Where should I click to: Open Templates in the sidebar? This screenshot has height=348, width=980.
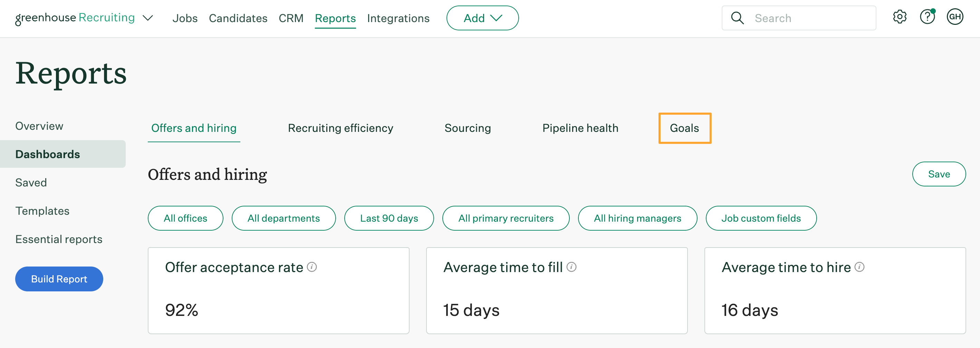pos(42,211)
